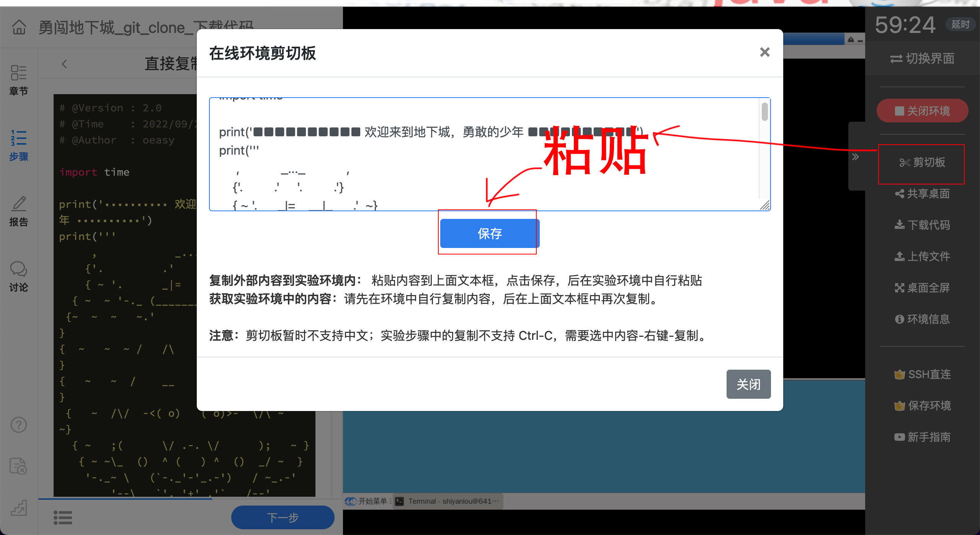980x535 pixels.
Task: Open the home icon in the top-left header
Action: (x=19, y=27)
